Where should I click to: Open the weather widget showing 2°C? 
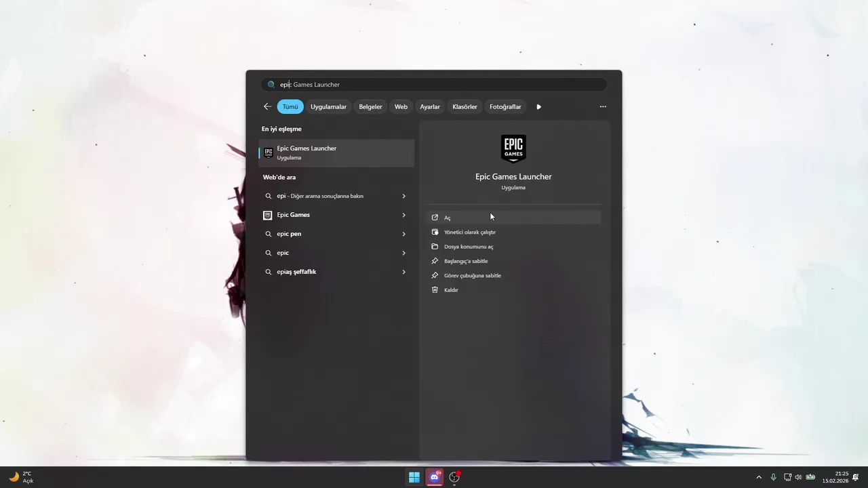[x=21, y=477]
